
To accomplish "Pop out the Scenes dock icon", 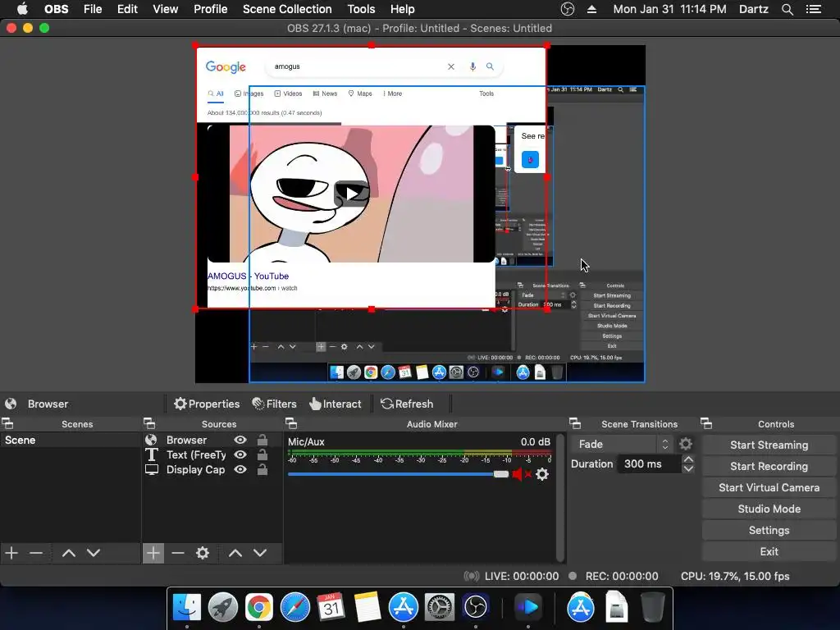I will point(7,424).
